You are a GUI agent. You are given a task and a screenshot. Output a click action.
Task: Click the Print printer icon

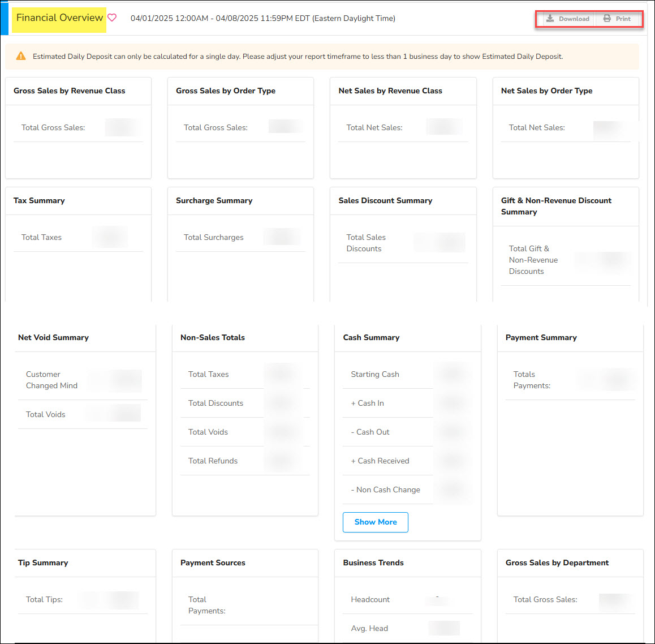point(607,19)
